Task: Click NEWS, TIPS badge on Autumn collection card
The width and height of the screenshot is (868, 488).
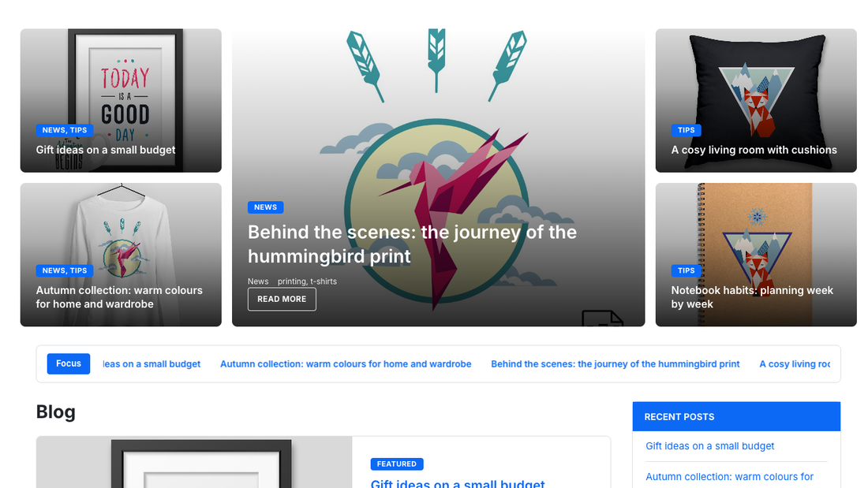Action: [x=65, y=270]
